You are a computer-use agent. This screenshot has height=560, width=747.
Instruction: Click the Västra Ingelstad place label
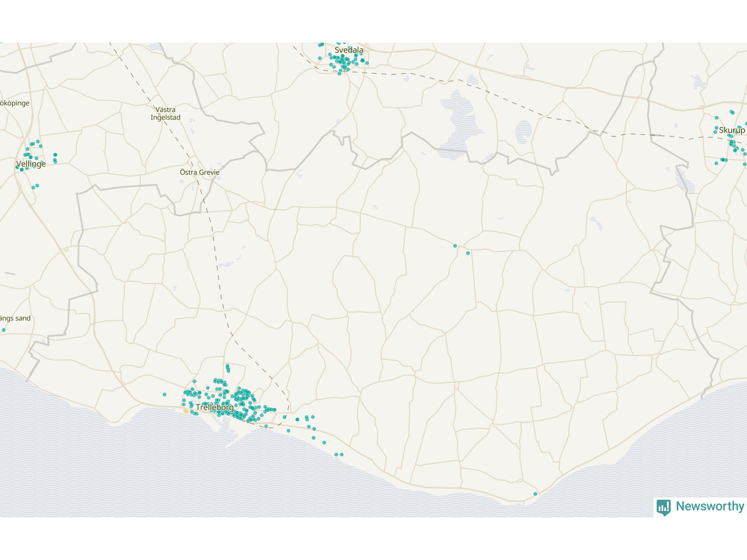166,113
